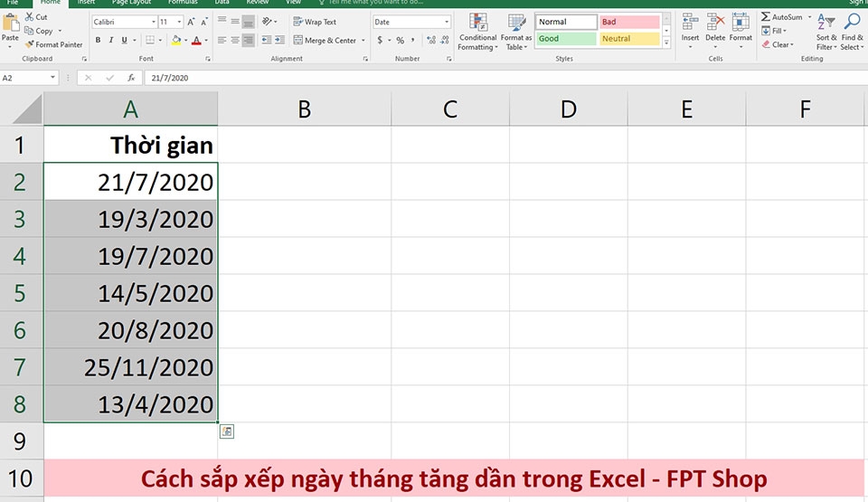Apply percent style format
The height and width of the screenshot is (502, 868).
(400, 40)
